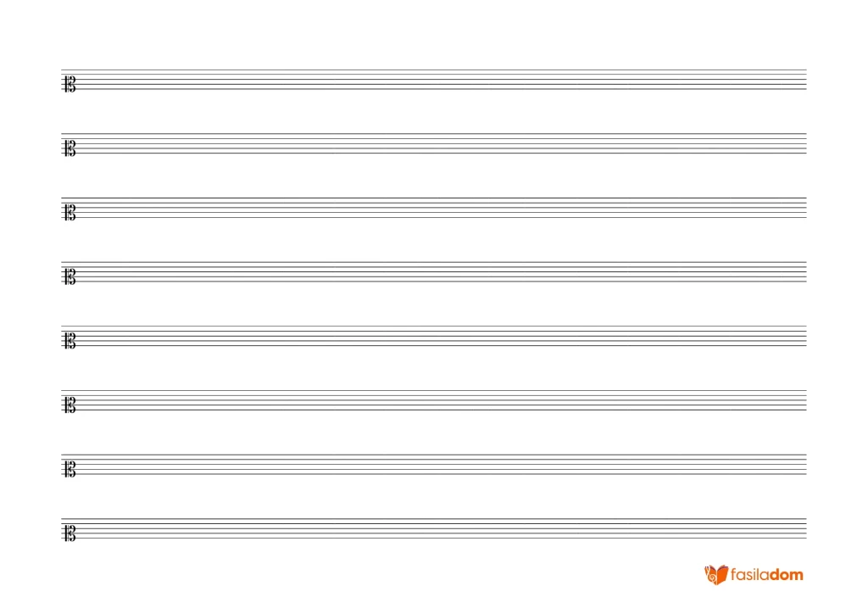868x614 pixels.
Task: Click the fasiladom brand text
Action: tap(766, 575)
